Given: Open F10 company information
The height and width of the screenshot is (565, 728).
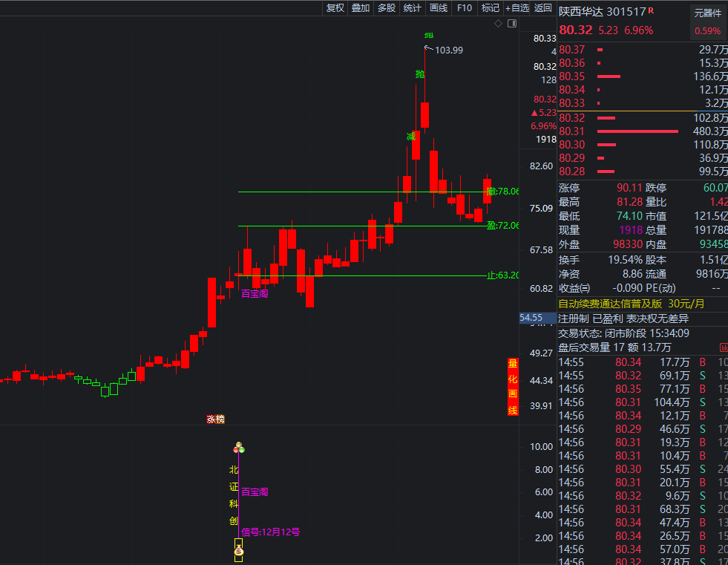Looking at the screenshot, I should 465,8.
